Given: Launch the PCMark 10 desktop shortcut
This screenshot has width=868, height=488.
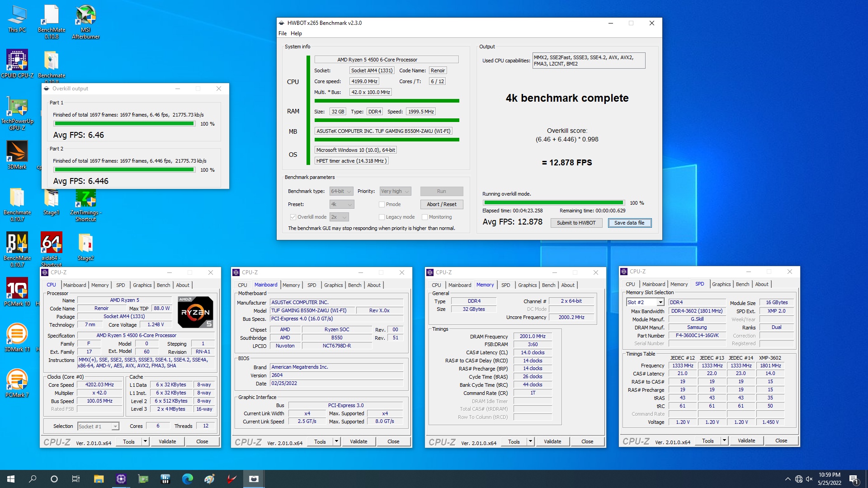Looking at the screenshot, I should tap(17, 292).
